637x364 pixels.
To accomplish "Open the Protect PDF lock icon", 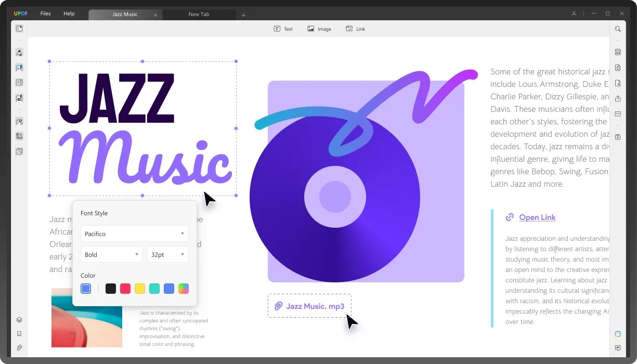I will [618, 83].
